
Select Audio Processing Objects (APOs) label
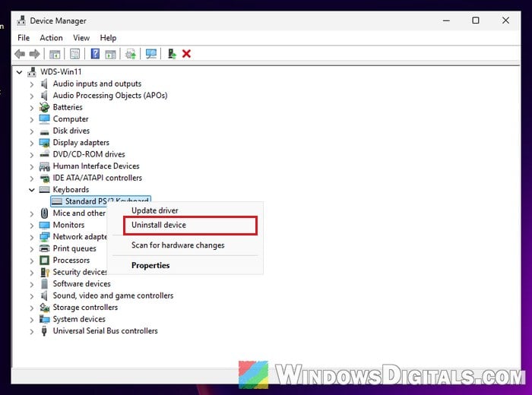click(x=110, y=96)
